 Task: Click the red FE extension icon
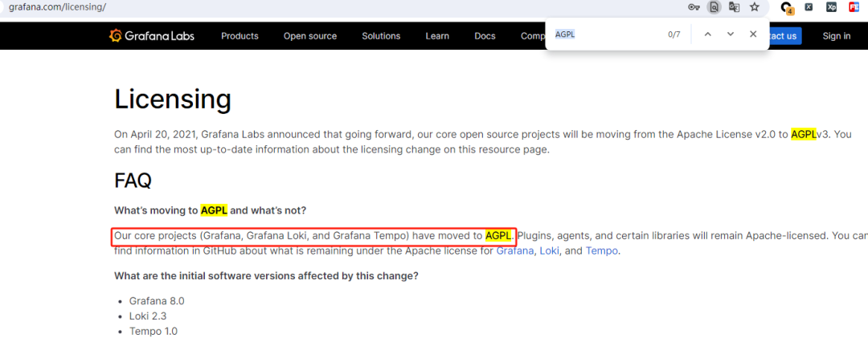pos(854,7)
